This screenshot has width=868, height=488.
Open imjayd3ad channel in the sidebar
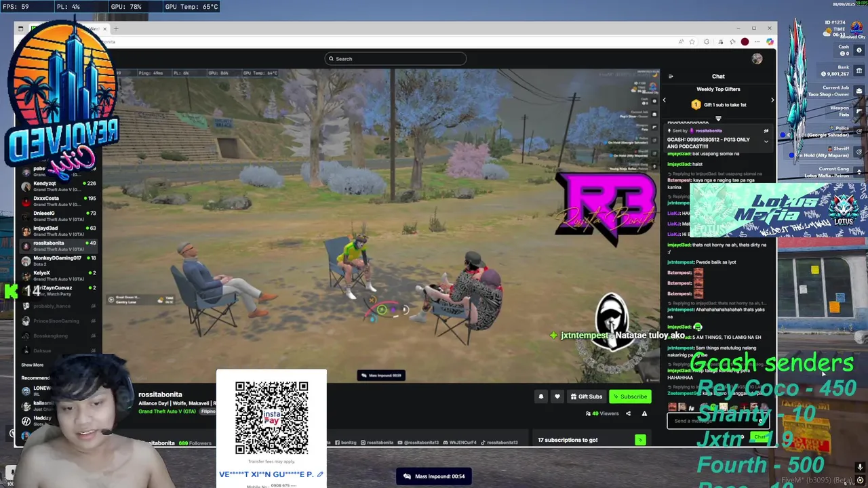(x=60, y=231)
